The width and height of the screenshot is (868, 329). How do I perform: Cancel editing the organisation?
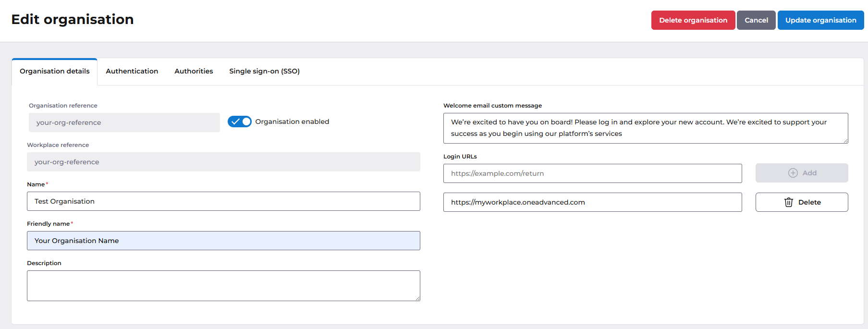[x=756, y=20]
